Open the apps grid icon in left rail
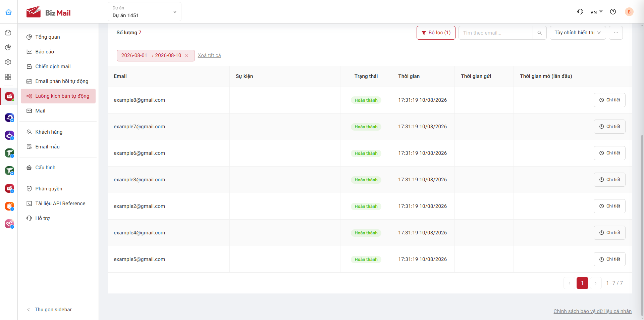 tap(8, 77)
